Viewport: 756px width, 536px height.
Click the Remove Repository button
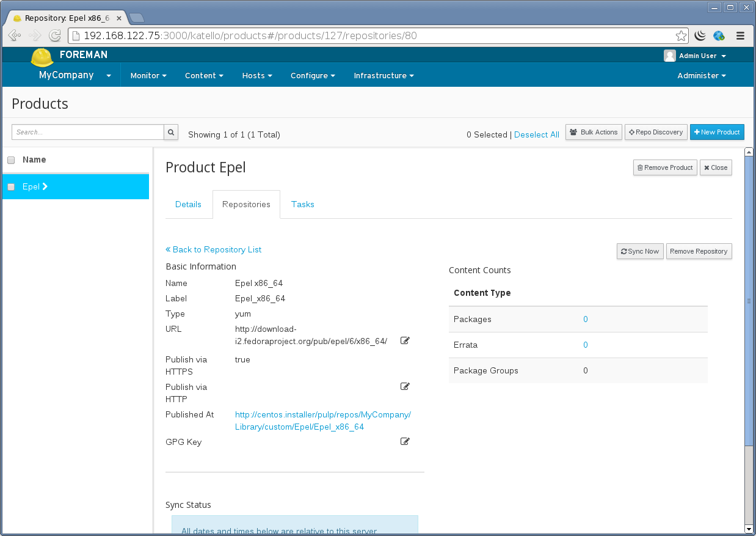(699, 251)
